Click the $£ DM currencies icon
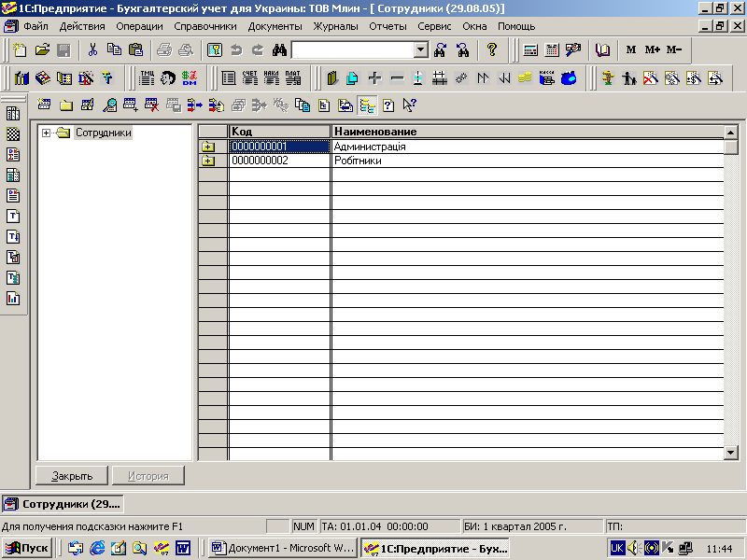The image size is (747, 560). (190, 77)
